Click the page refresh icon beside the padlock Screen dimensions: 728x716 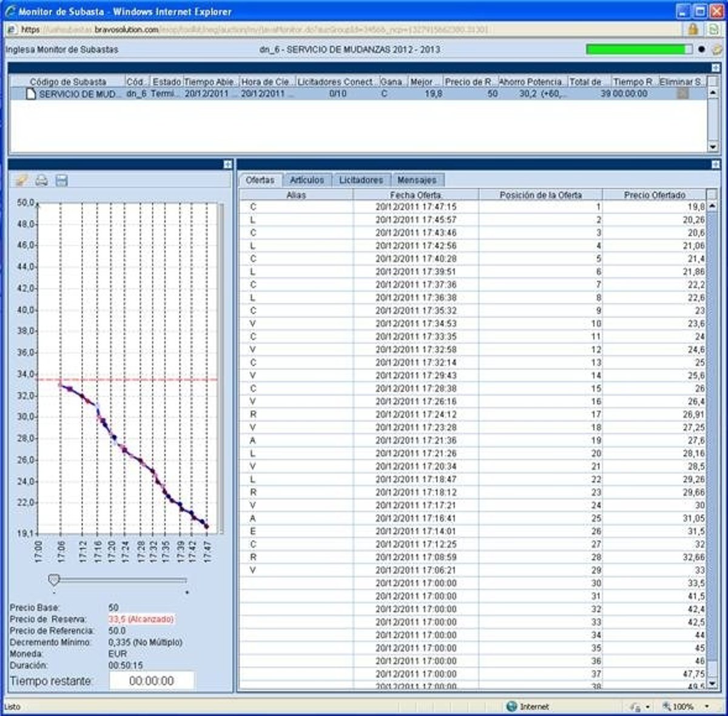click(x=714, y=29)
